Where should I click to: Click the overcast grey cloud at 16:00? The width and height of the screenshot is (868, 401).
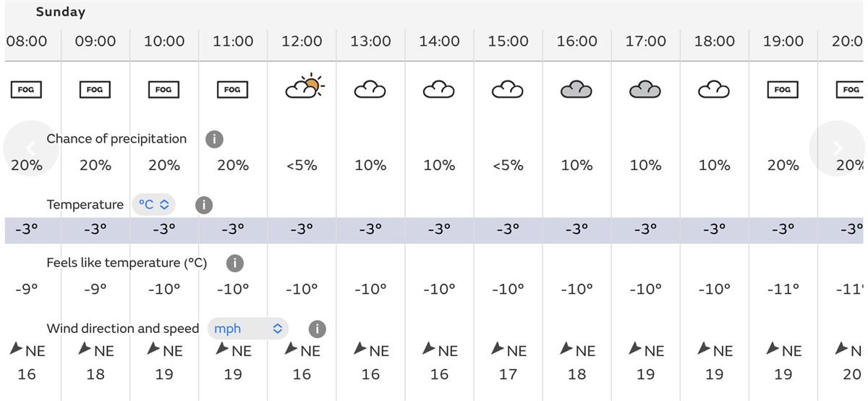point(576,90)
